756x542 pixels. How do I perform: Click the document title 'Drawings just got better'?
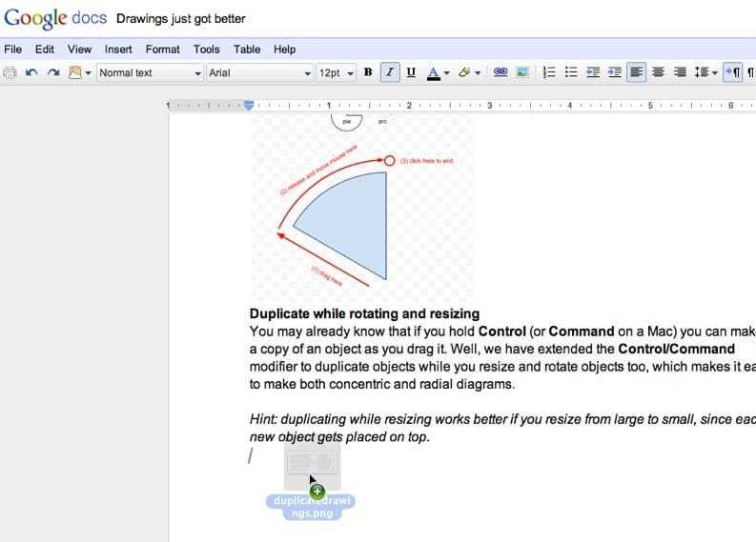coord(180,18)
